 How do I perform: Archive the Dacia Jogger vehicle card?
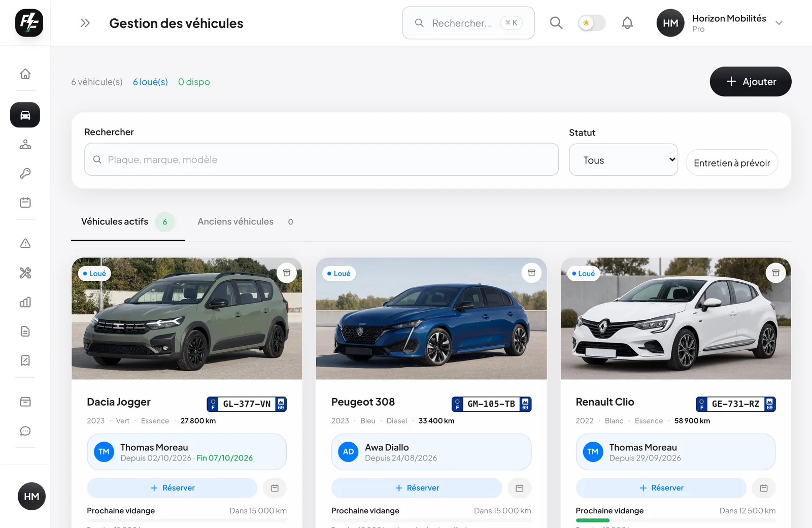[287, 273]
